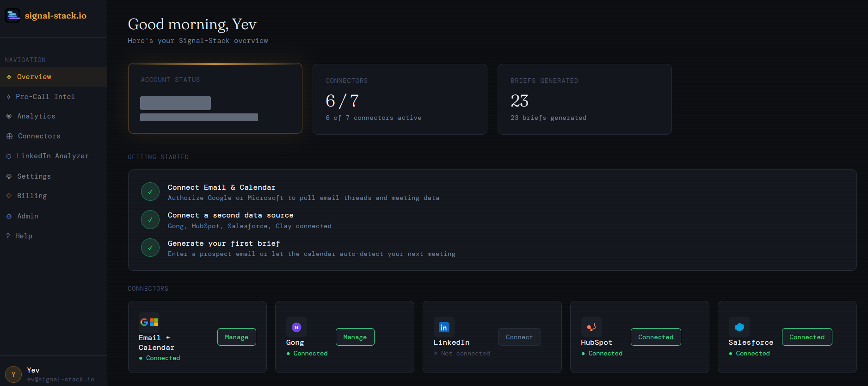Click the Briefs Generated 23 card
Image resolution: width=868 pixels, height=386 pixels.
click(x=585, y=99)
